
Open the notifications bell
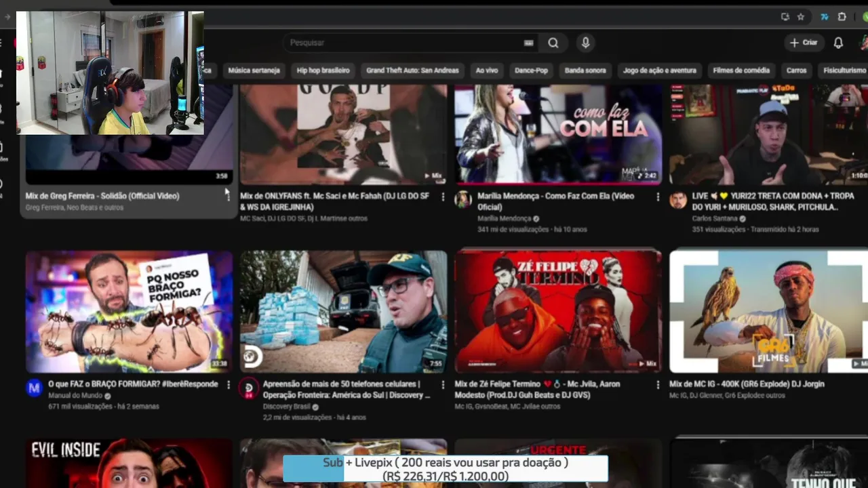point(838,43)
